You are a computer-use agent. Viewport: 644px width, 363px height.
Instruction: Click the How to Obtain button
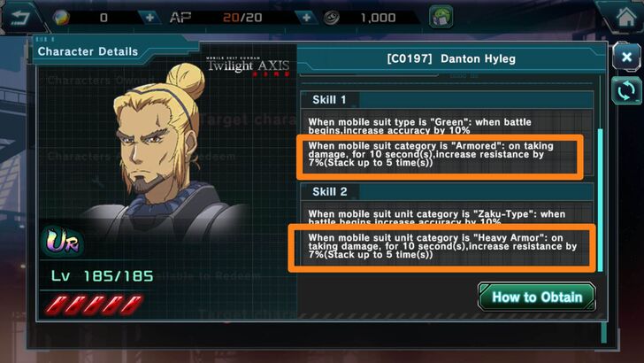(x=537, y=297)
